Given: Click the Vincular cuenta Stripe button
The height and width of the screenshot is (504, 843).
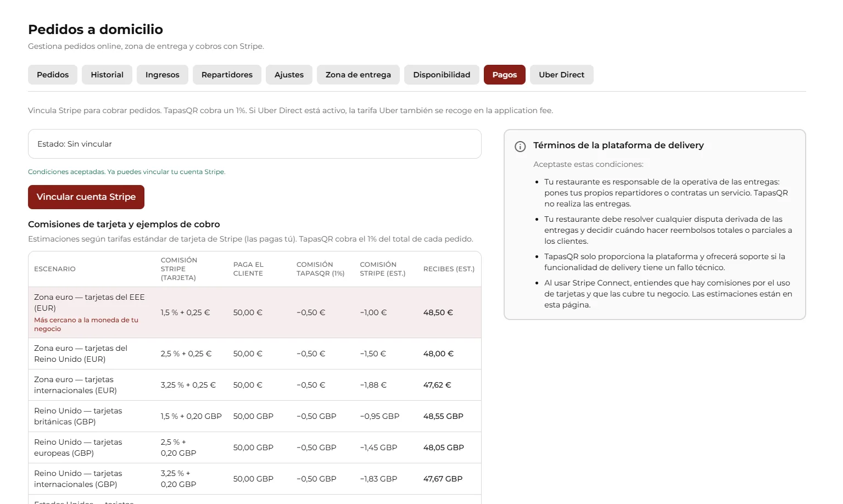Looking at the screenshot, I should [x=86, y=197].
